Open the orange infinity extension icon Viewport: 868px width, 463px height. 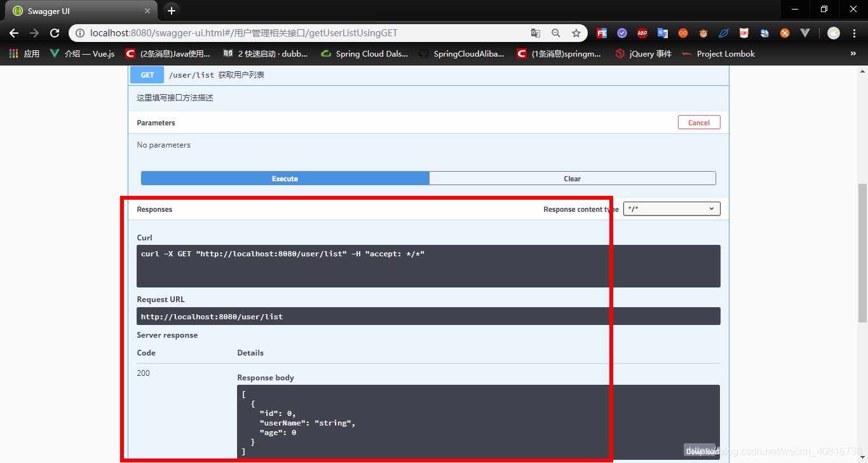click(683, 33)
